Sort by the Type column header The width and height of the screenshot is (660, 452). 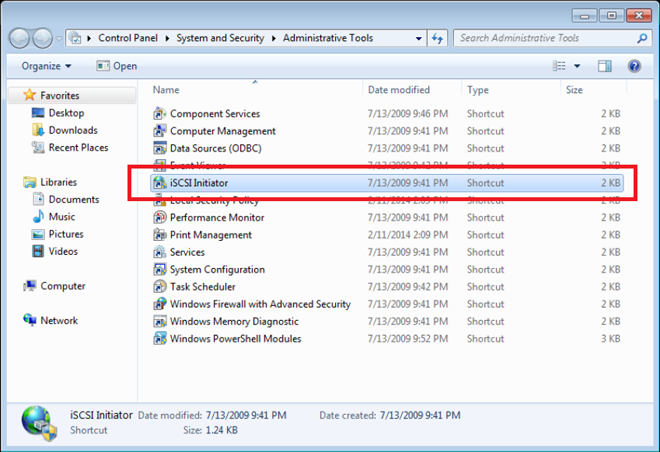pos(478,90)
